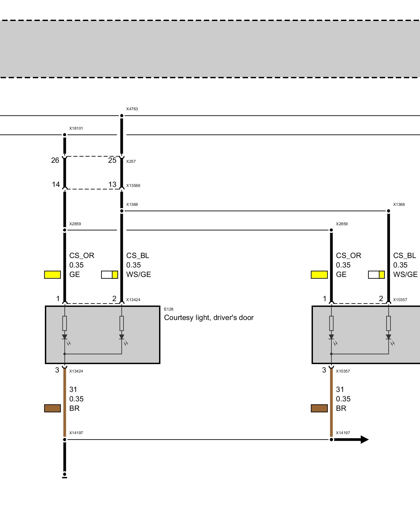Image resolution: width=420 pixels, height=525 pixels.
Task: Click the right-hand courtesy light component box
Action: (366, 335)
